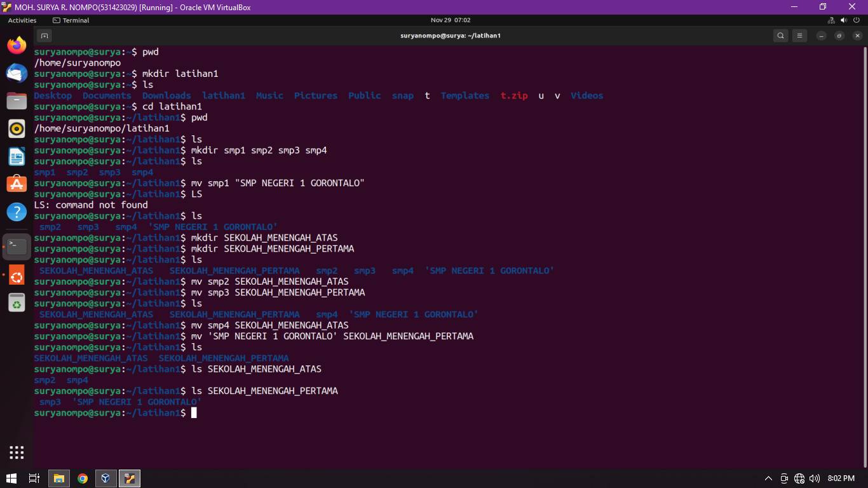Image resolution: width=868 pixels, height=488 pixels.
Task: Open Google Chrome on Windows taskbar
Action: (x=83, y=478)
